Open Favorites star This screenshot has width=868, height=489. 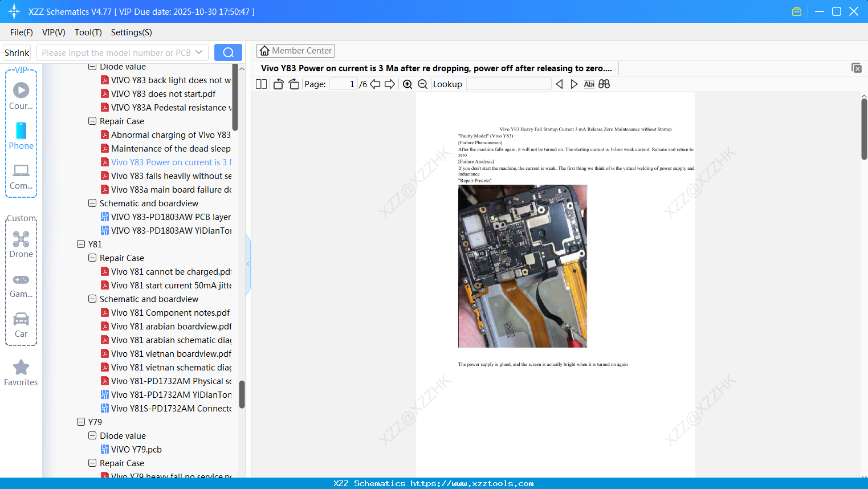tap(21, 373)
